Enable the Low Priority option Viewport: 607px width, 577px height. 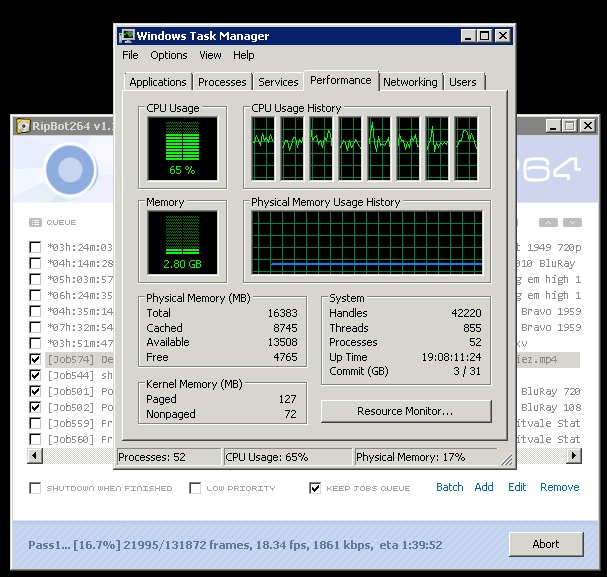point(195,488)
